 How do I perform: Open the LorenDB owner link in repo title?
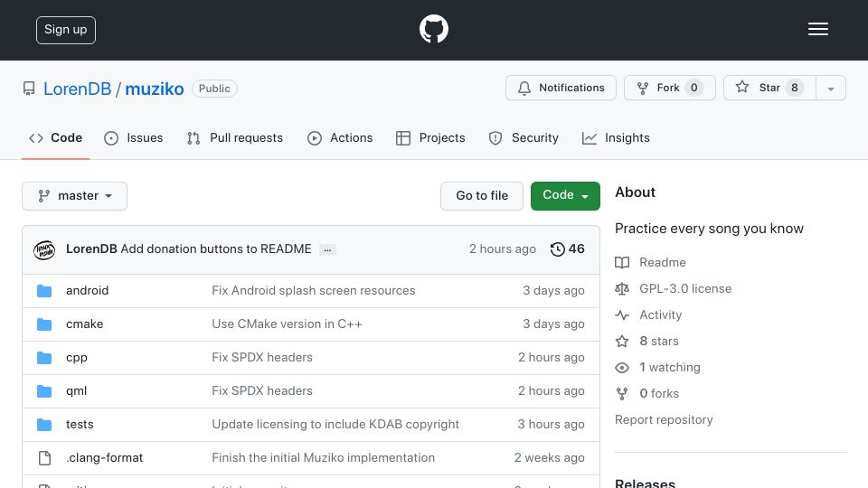click(x=77, y=89)
